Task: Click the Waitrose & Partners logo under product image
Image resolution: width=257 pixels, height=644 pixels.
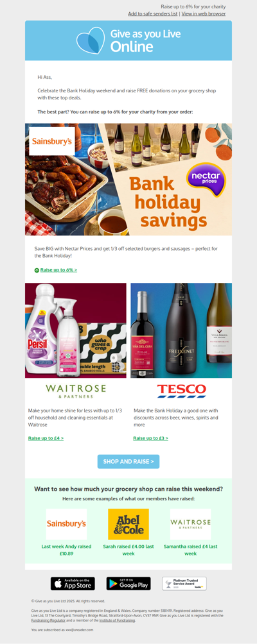Action: tap(76, 391)
